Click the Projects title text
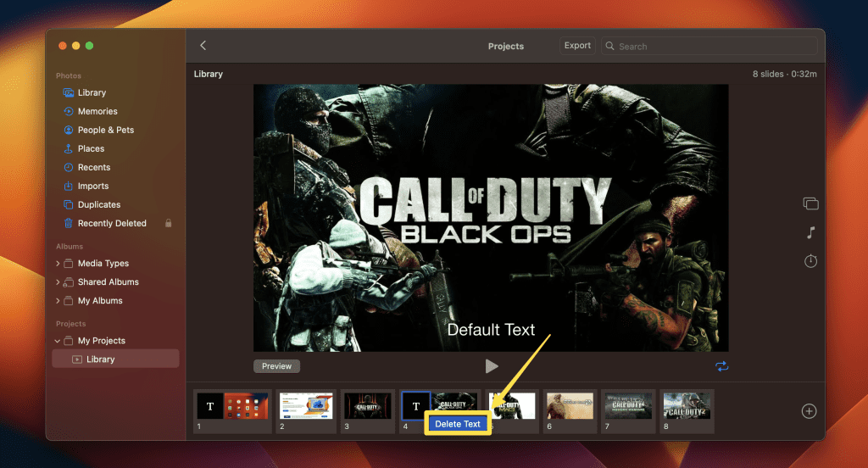 pyautogui.click(x=506, y=46)
